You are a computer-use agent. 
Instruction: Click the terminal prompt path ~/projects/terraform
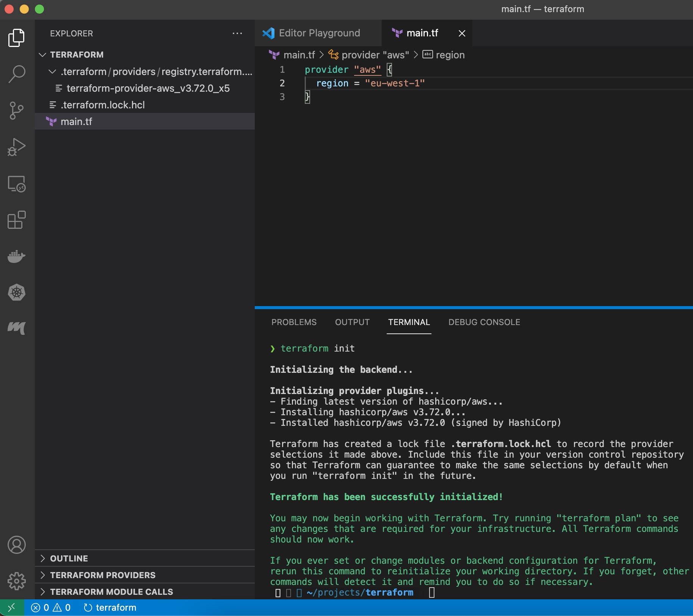click(360, 593)
